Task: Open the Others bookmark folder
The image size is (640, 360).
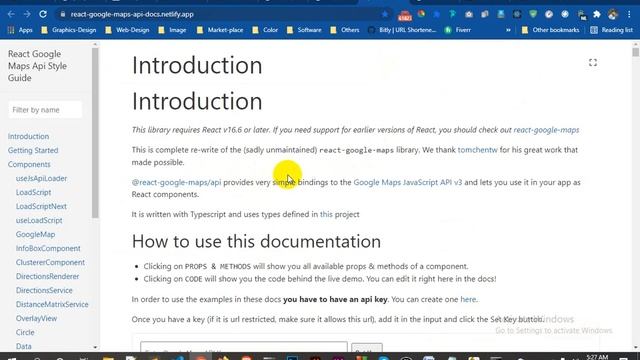Action: pos(345,30)
